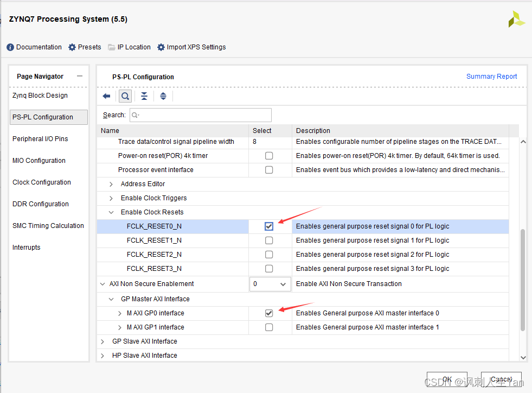Image resolution: width=532 pixels, height=393 pixels.
Task: Open Interrupts page
Action: click(27, 248)
